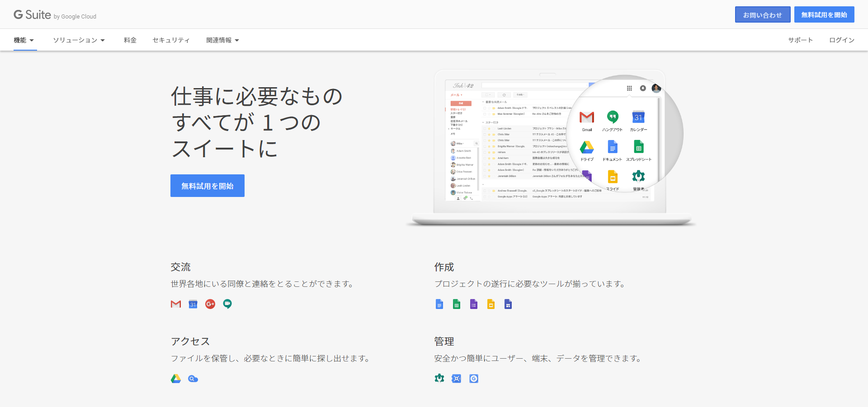Screen dimensions: 868x407
Task: Click 無料試用を開始 in the top header
Action: point(824,14)
